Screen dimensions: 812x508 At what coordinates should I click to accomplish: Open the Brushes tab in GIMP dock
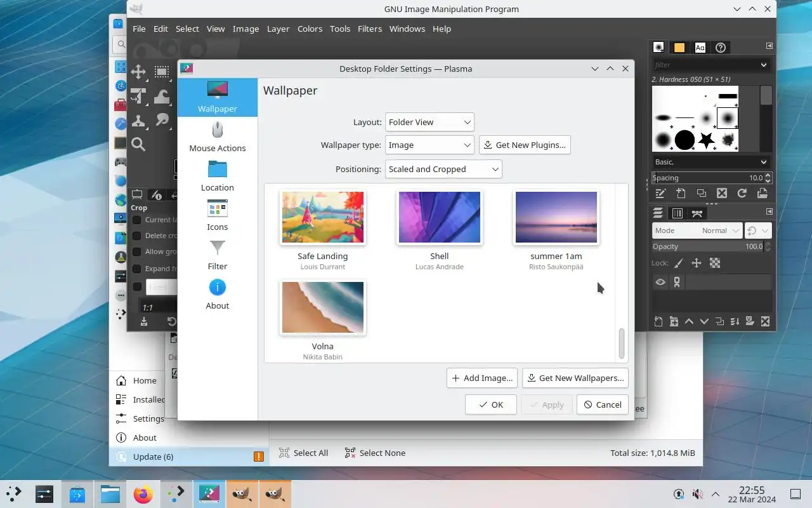658,47
